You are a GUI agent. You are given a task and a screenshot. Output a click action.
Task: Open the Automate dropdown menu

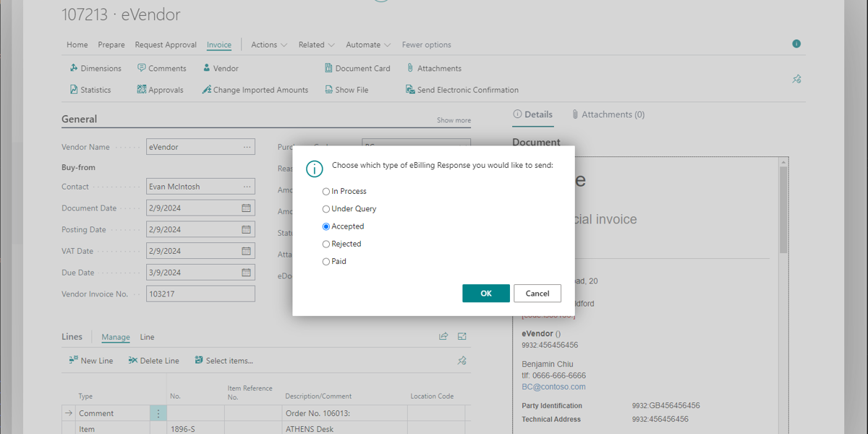(x=368, y=45)
